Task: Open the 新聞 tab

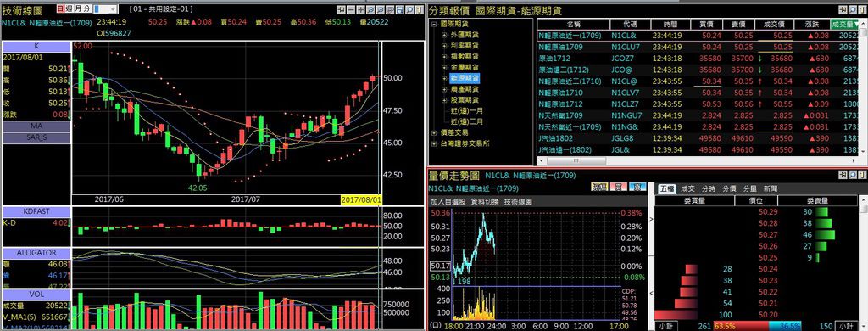Action: pos(770,188)
